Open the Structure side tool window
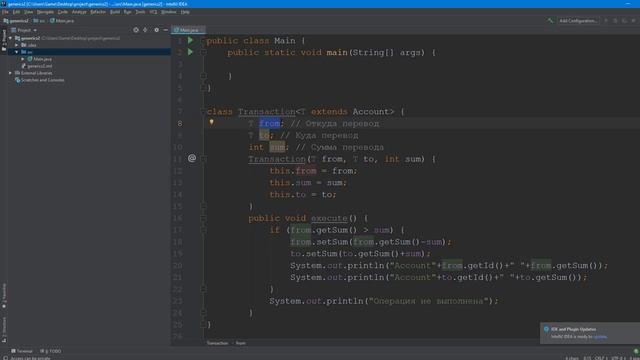 [4, 329]
